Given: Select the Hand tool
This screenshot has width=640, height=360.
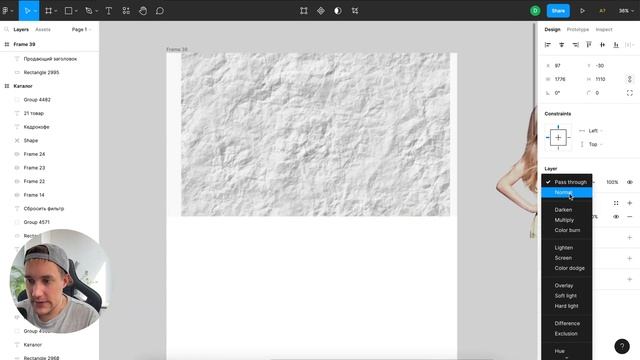Looking at the screenshot, I should click(143, 11).
